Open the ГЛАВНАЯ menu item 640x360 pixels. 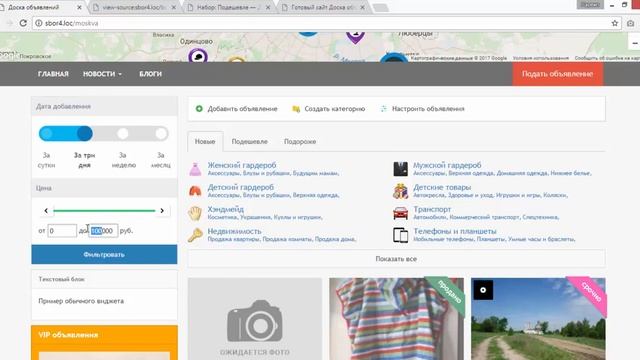(53, 74)
